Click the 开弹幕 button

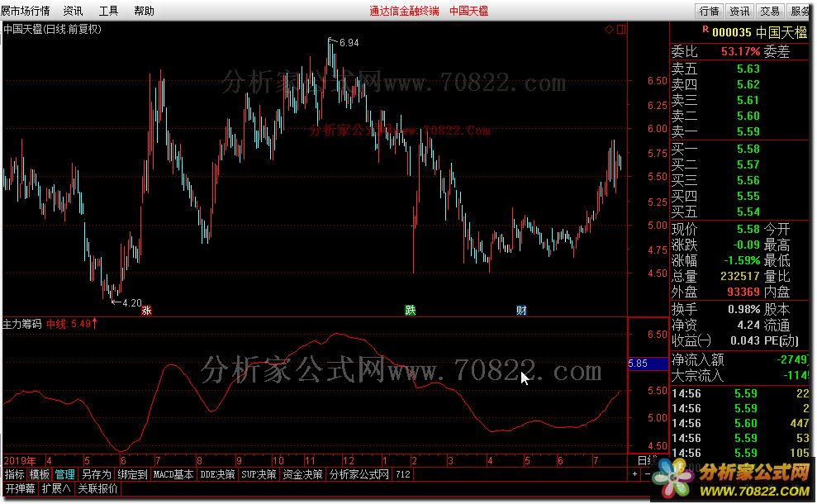21,489
